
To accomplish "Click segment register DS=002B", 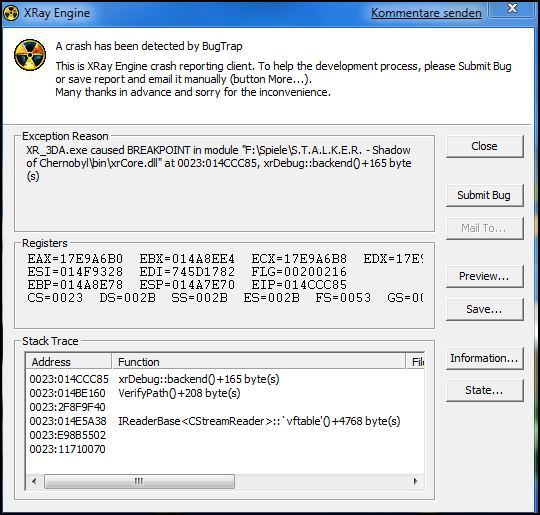I will 127,298.
